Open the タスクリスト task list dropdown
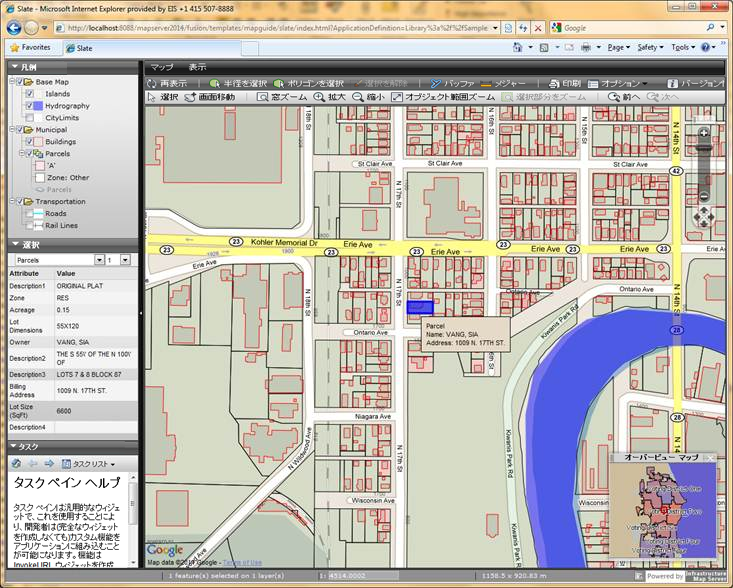Viewport: 733px width, 588px height. point(88,464)
